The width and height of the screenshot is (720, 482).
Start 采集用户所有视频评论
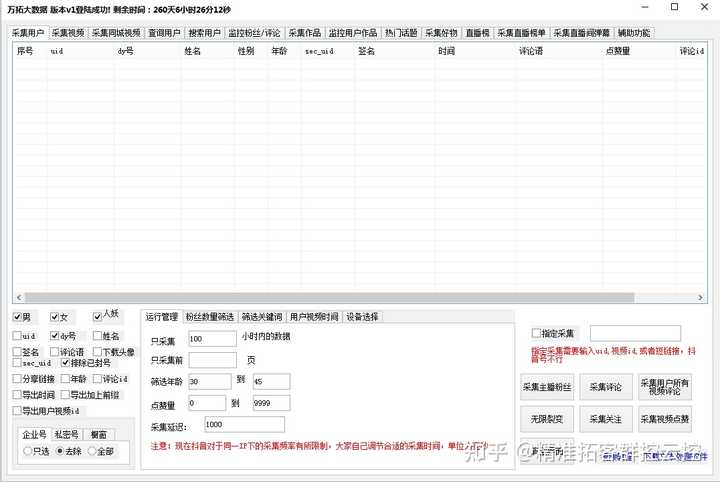(664, 387)
